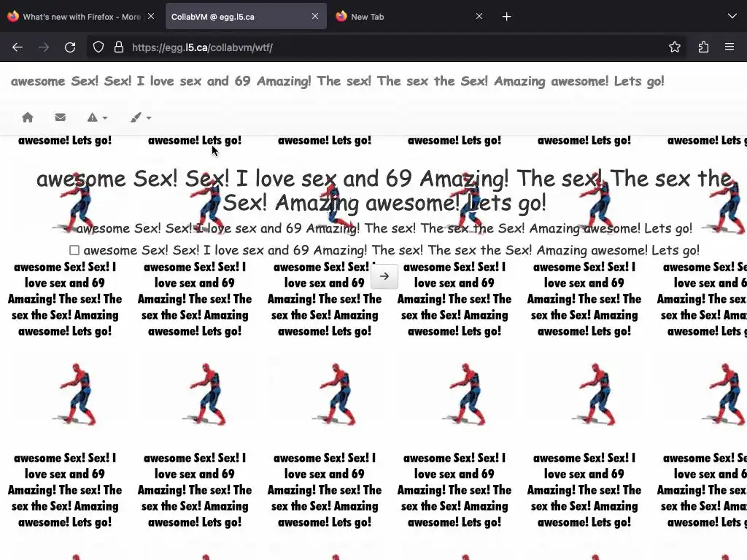
Task: Click the navbar brand text at top
Action: [337, 81]
